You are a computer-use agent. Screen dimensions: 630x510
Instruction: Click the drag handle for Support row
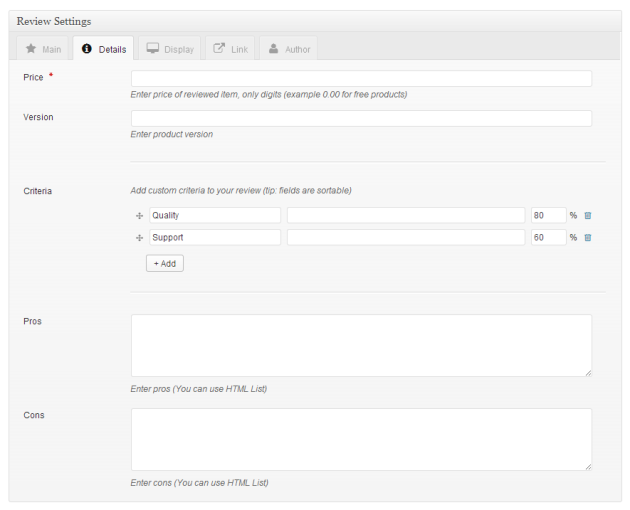click(x=139, y=238)
